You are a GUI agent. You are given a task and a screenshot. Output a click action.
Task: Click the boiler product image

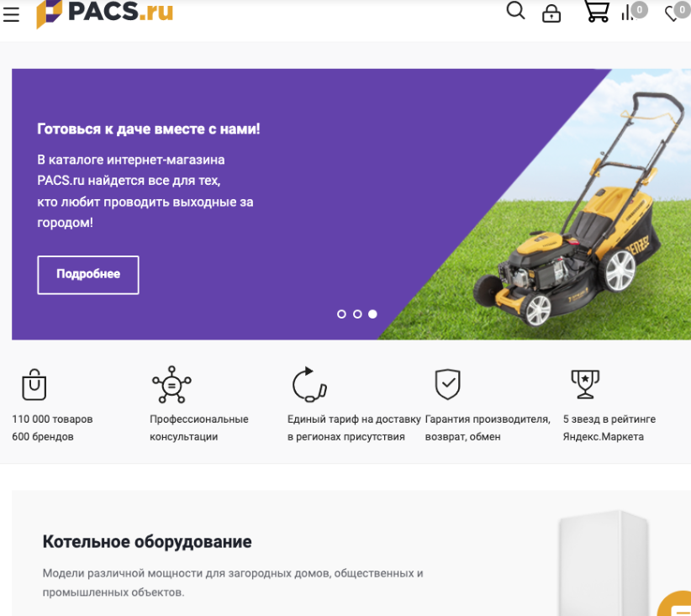(x=604, y=563)
